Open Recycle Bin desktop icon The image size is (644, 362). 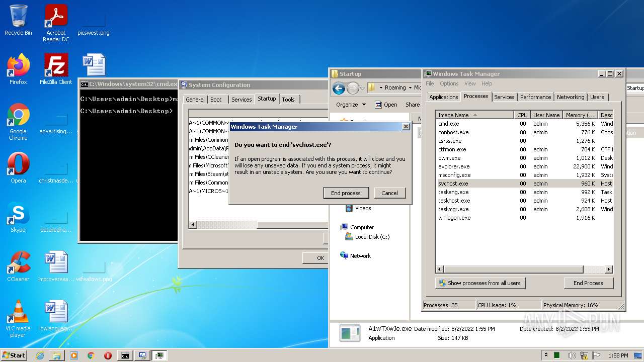[18, 21]
